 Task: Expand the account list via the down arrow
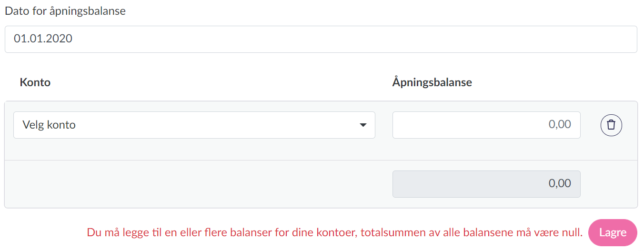(363, 125)
